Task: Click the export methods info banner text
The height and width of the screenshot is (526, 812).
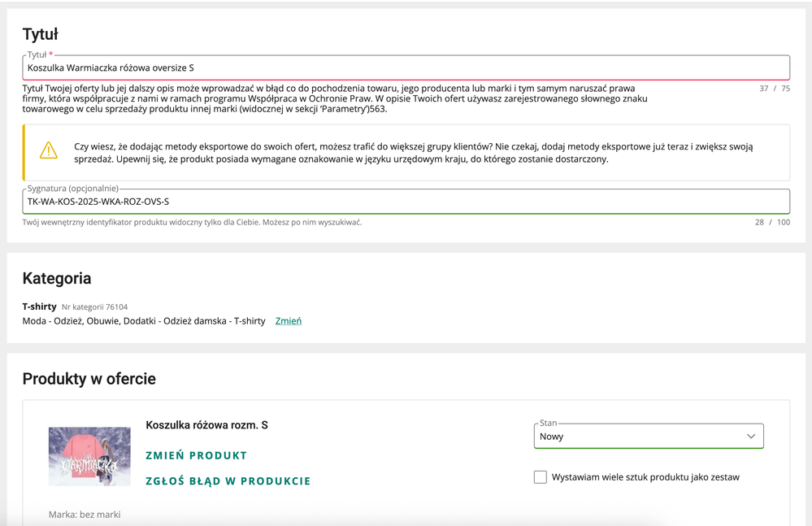Action: 413,153
